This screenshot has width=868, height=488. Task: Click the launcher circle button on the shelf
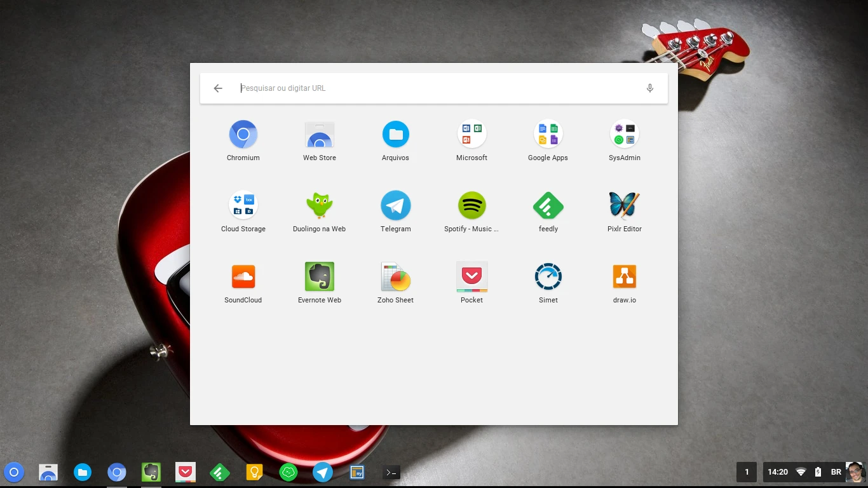point(14,472)
